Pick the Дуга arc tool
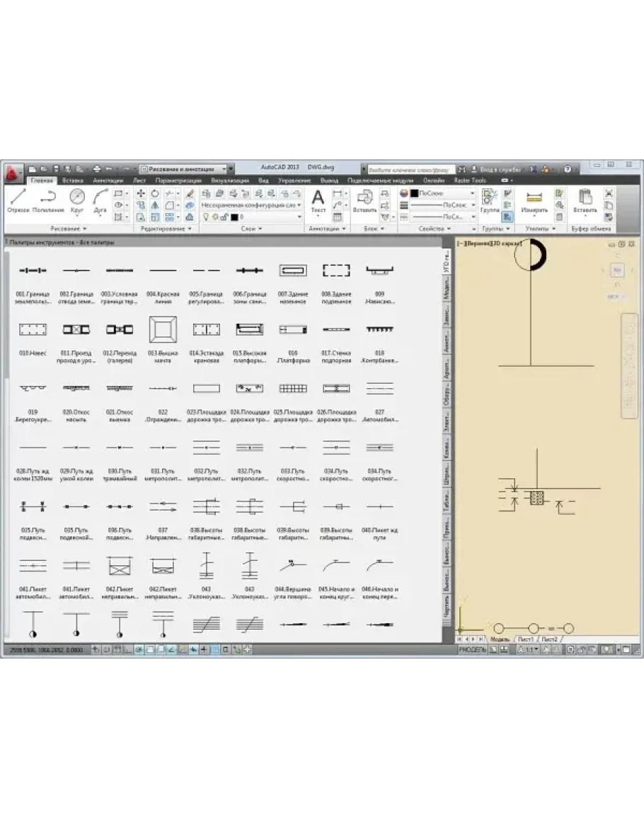 pos(100,200)
